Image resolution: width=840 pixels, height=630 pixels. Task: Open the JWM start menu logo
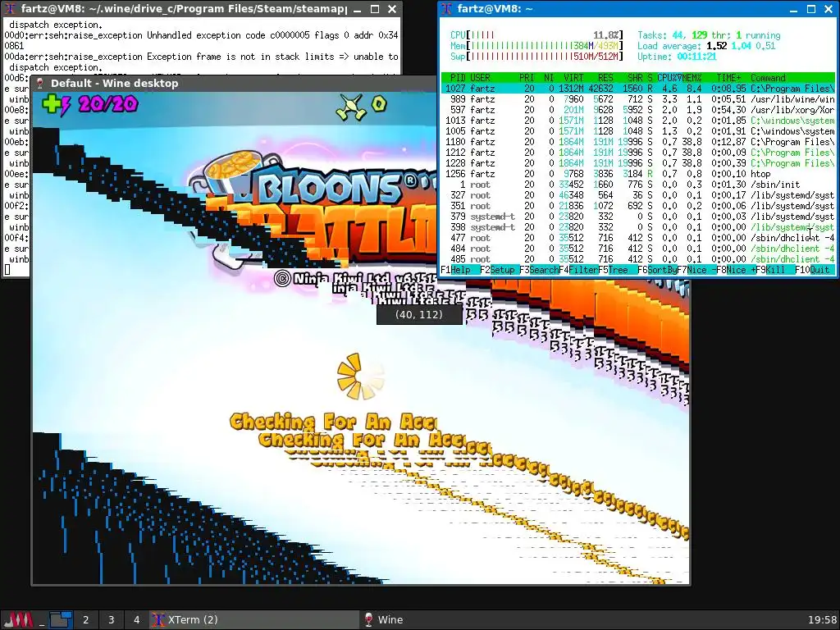coord(19,620)
